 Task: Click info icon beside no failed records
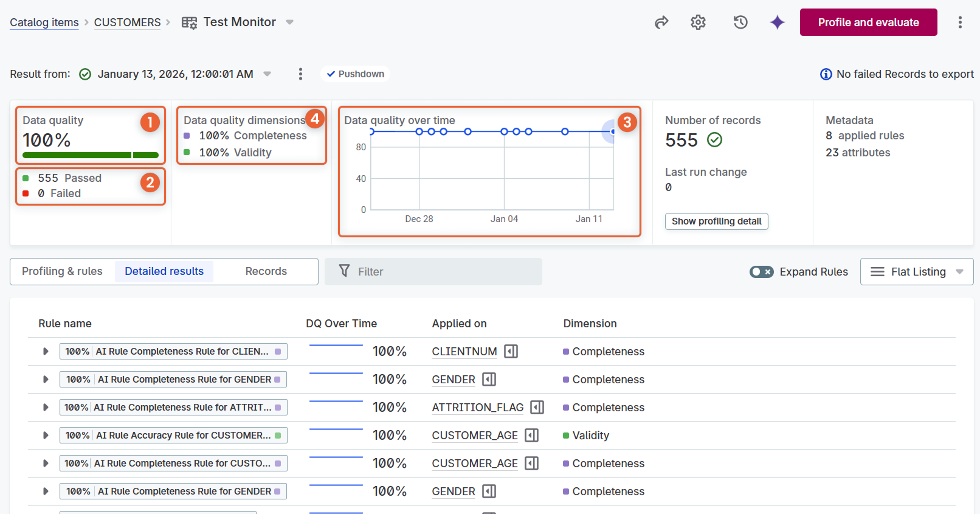coord(826,74)
